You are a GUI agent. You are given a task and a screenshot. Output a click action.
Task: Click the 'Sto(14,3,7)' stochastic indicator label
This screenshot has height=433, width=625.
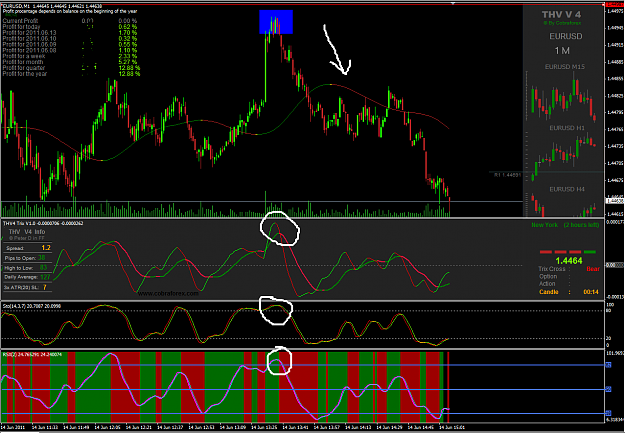[33, 306]
